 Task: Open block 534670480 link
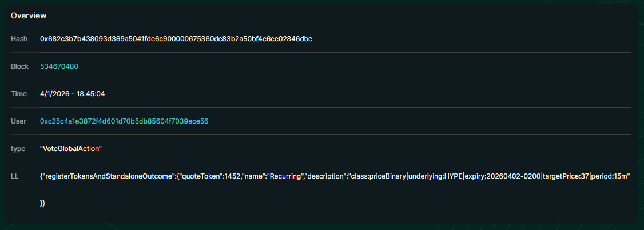(x=59, y=66)
